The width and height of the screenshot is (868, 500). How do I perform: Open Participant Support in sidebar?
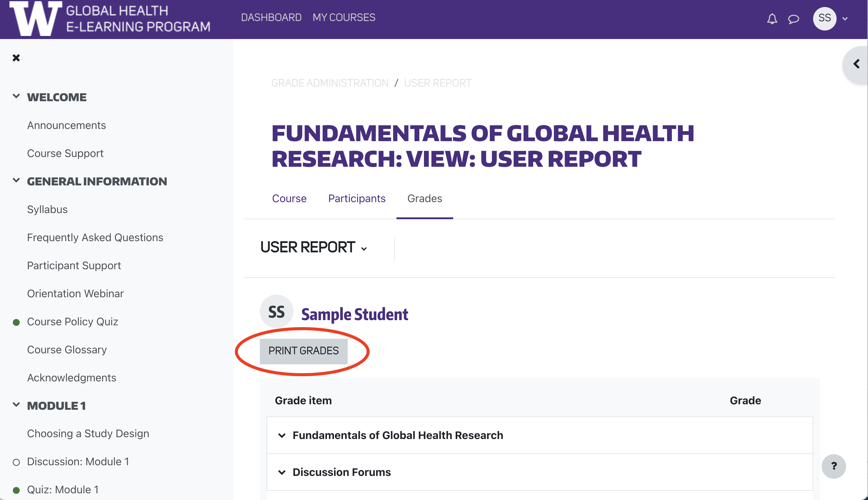(74, 266)
